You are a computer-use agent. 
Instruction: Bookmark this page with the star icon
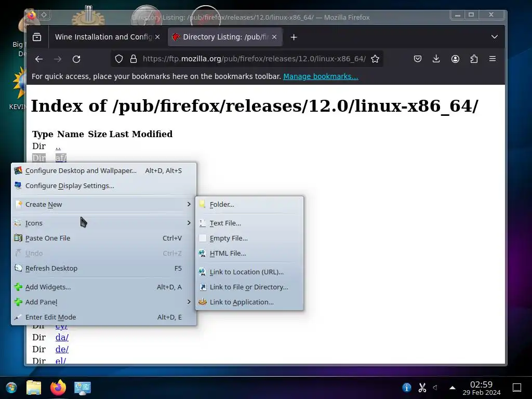(375, 59)
